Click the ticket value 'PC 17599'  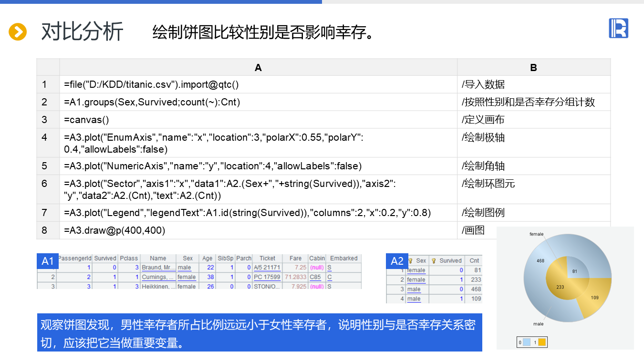tap(267, 277)
